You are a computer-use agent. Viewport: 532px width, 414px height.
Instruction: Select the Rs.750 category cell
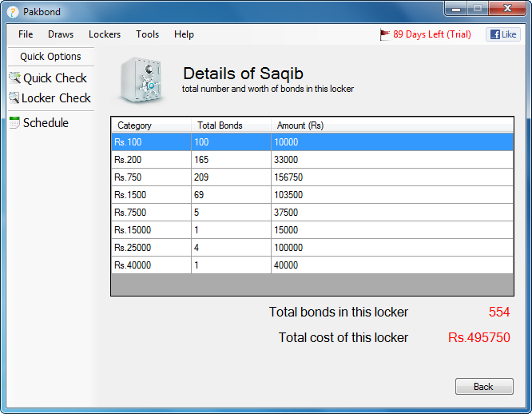(x=151, y=177)
